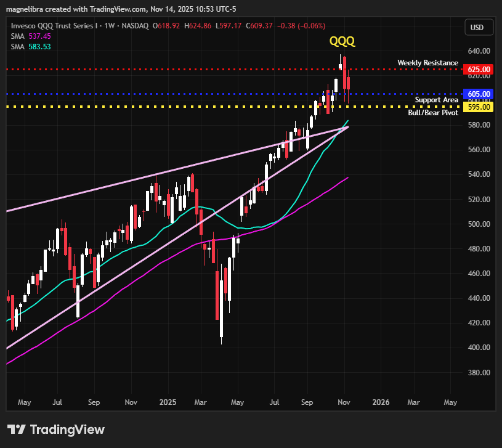The width and height of the screenshot is (502, 448).
Task: Click the open price O618.92 value
Action: (166, 26)
